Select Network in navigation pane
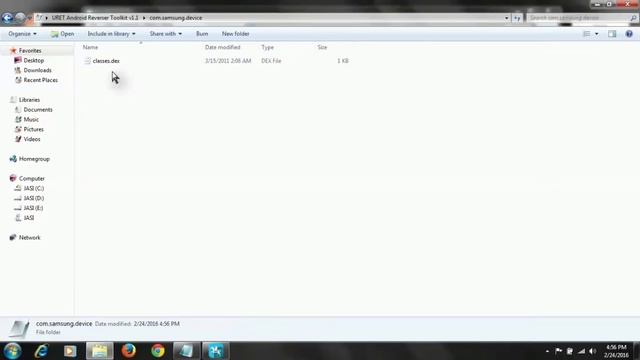The height and width of the screenshot is (360, 640). [29, 237]
